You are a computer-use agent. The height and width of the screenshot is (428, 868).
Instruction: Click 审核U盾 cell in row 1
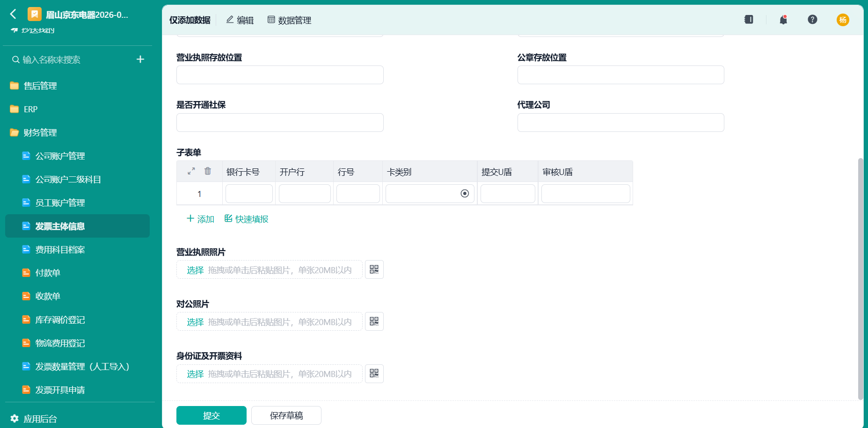pos(586,194)
